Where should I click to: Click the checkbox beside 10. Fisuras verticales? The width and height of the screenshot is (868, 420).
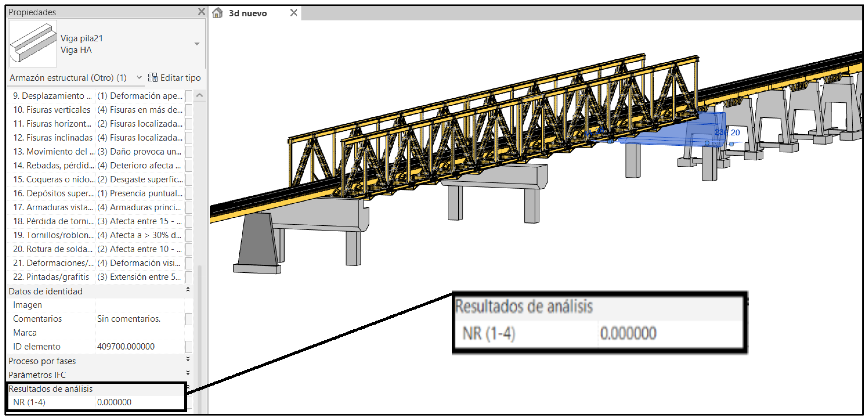189,110
